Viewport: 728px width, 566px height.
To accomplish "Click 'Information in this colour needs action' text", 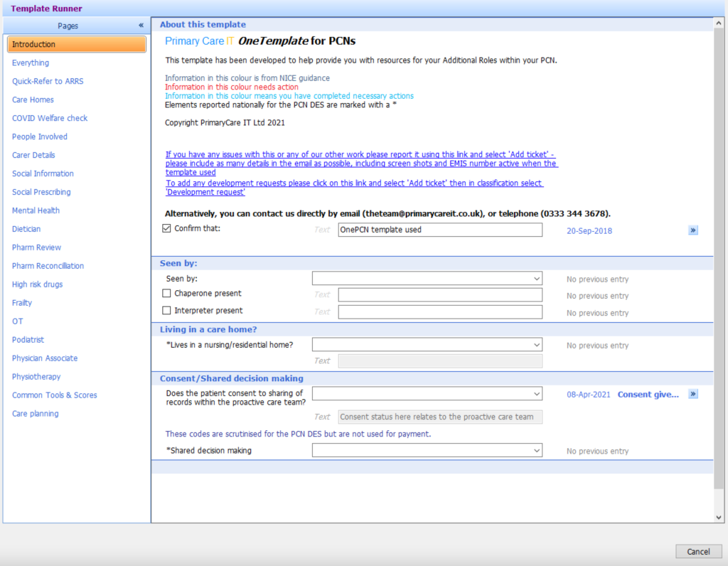I will pos(232,87).
